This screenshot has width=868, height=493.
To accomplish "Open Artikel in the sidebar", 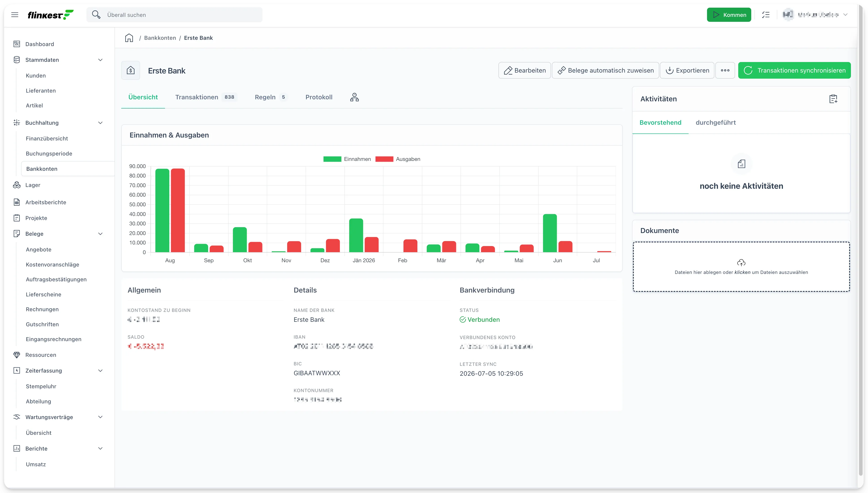I will coord(34,105).
